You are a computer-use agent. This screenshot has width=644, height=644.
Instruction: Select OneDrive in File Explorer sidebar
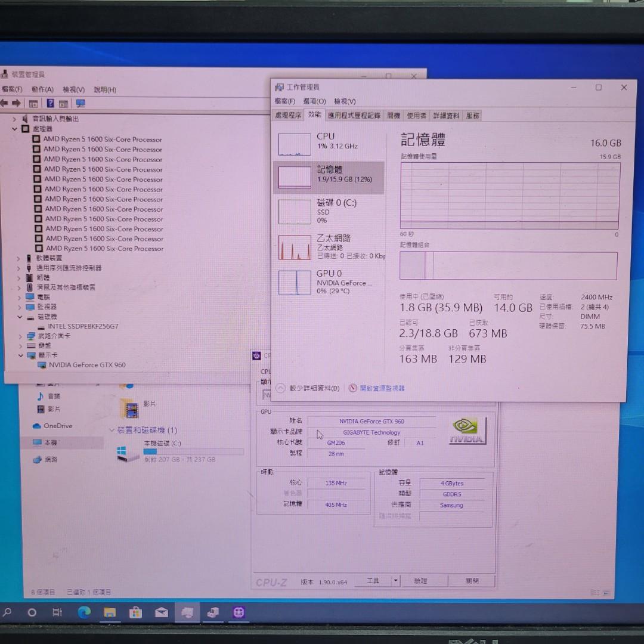tap(57, 426)
